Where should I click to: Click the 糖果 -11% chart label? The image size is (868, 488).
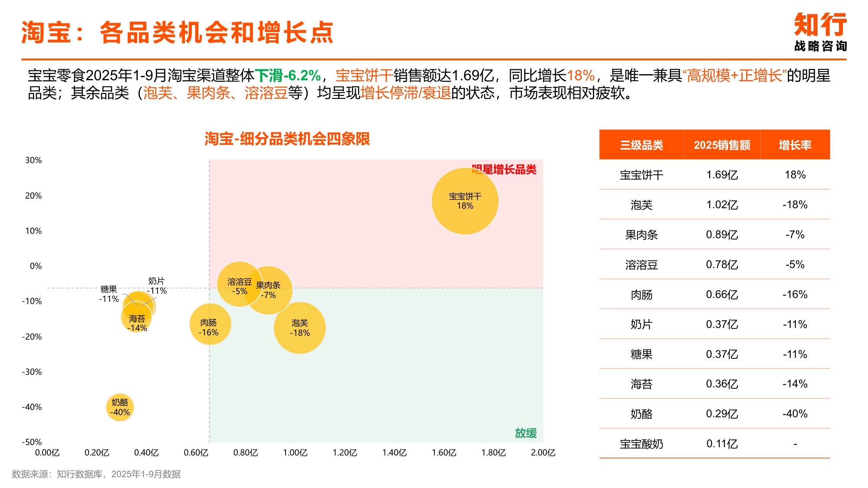(x=108, y=294)
